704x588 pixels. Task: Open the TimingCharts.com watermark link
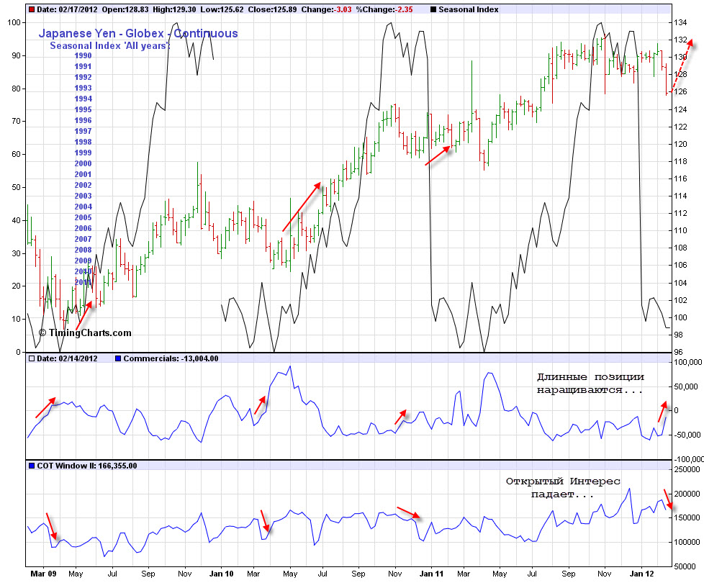[86, 333]
